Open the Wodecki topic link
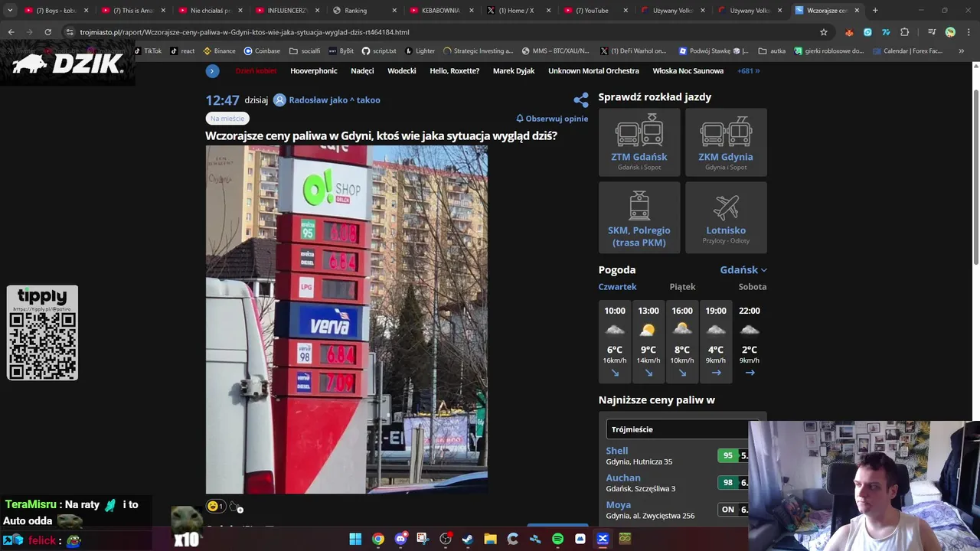The height and width of the screenshot is (551, 980). (402, 71)
